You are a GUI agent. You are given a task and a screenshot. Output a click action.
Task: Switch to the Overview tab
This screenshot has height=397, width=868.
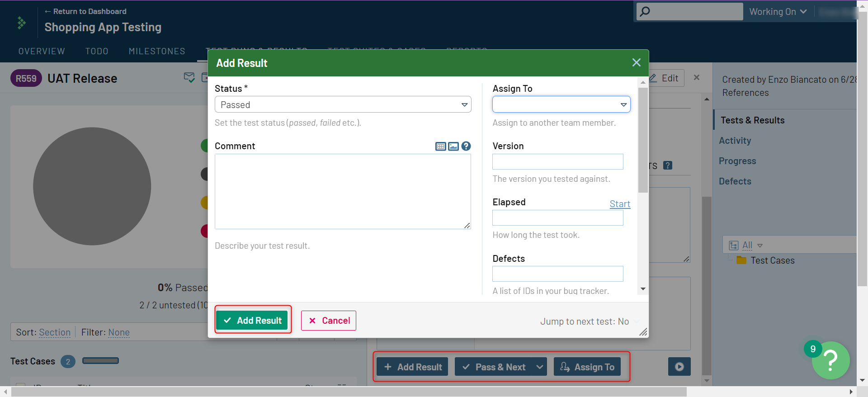pyautogui.click(x=42, y=51)
